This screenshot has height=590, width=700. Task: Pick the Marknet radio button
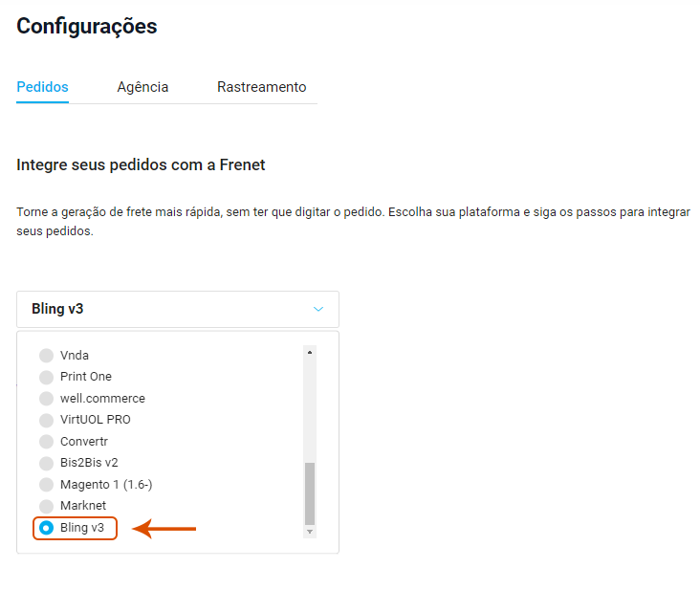tap(46, 506)
